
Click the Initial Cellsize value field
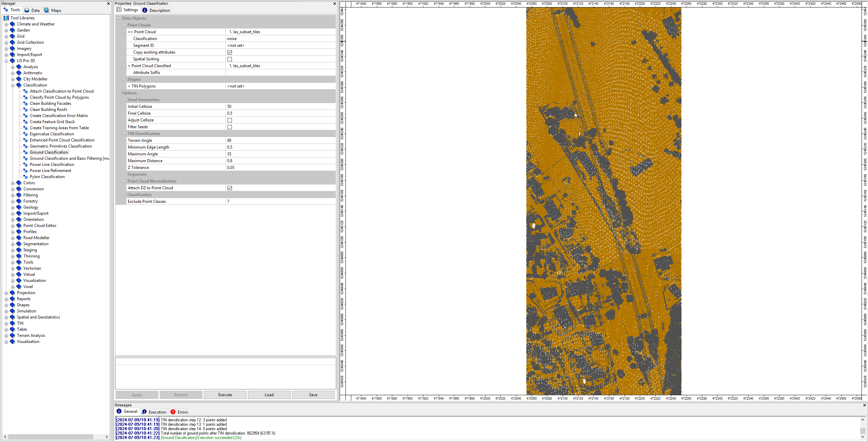coord(280,107)
